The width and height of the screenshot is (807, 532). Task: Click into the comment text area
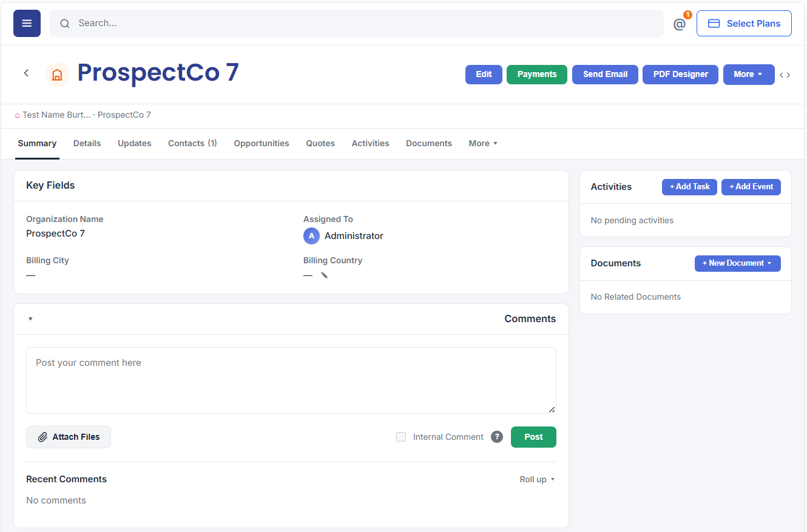point(291,380)
